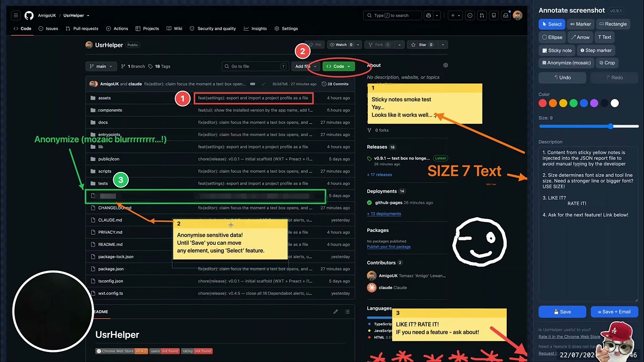
Task: Switch to the Insights tab
Action: pos(256,29)
